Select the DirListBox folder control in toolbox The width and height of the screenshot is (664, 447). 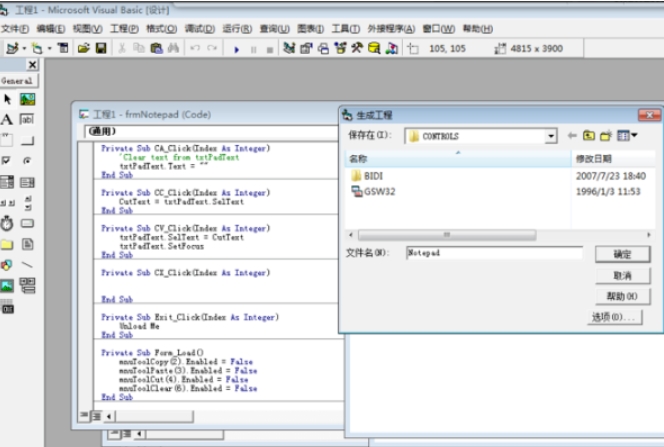tap(7, 244)
